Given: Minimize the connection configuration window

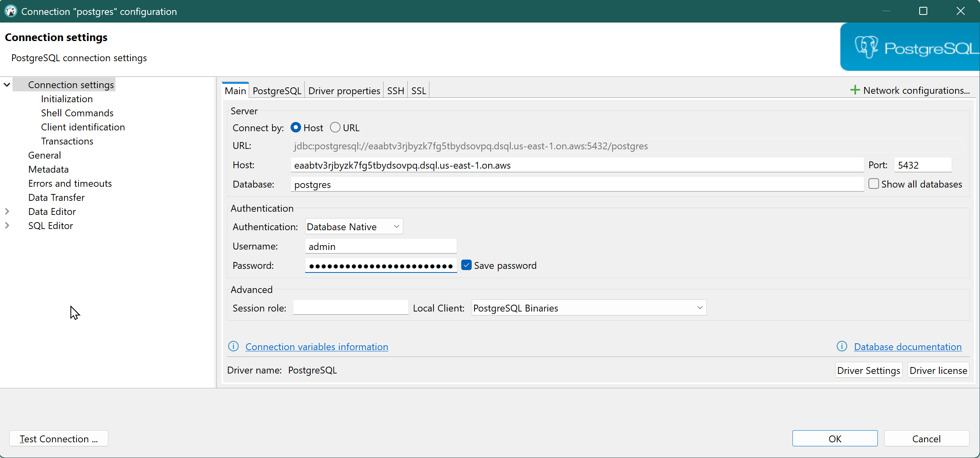Looking at the screenshot, I should (x=886, y=11).
